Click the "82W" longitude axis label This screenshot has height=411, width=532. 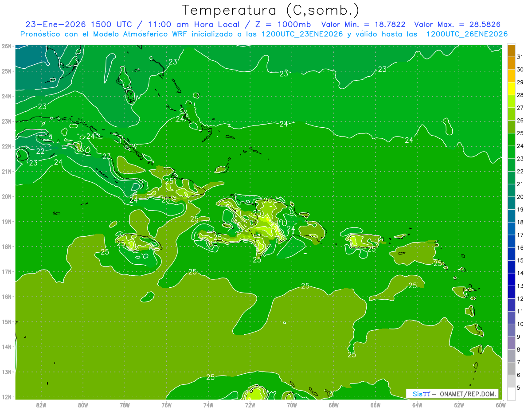[x=41, y=405]
